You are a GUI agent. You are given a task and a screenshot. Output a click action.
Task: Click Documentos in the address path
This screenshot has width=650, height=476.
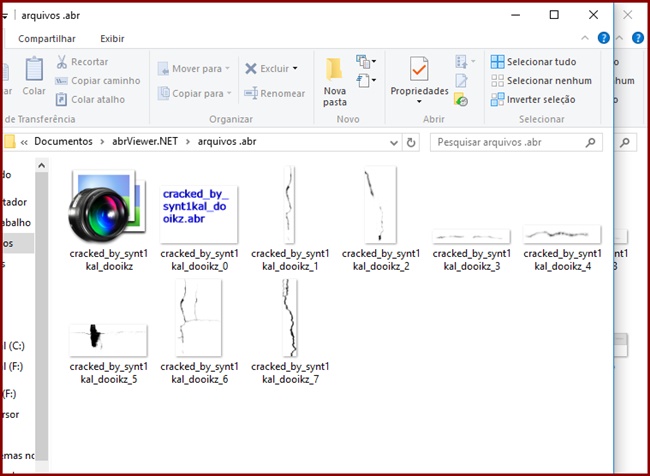click(63, 142)
